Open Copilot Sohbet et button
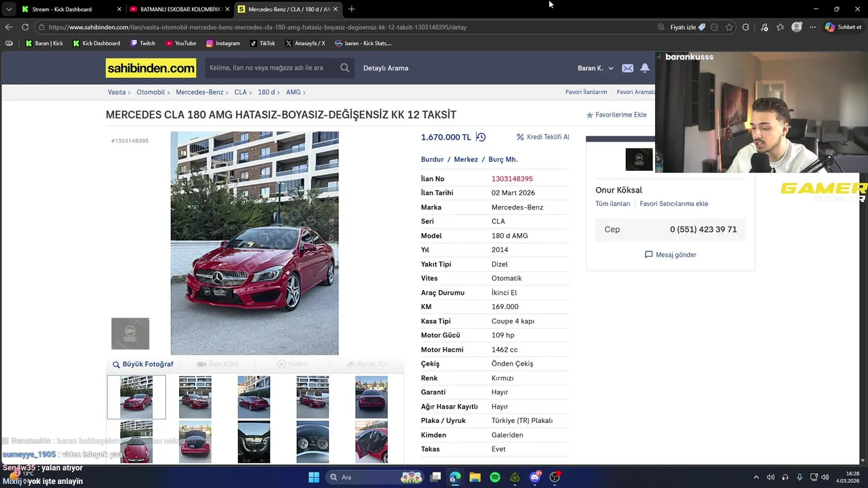 point(844,27)
